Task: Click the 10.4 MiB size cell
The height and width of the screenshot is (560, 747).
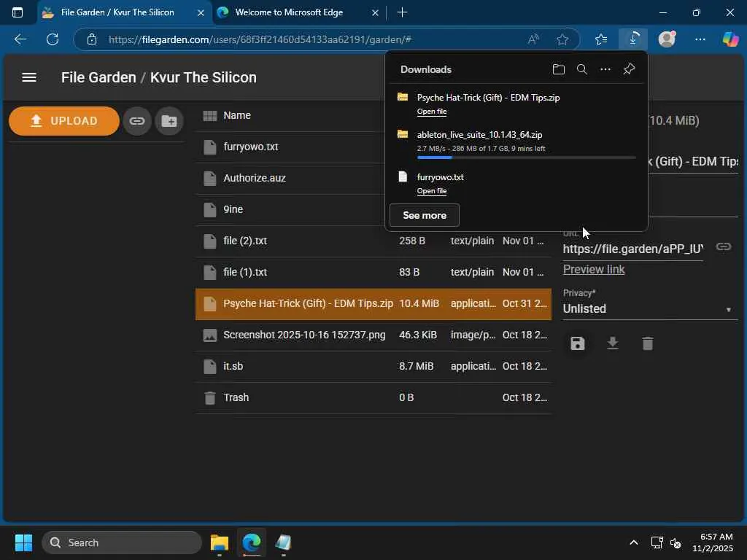Action: (x=419, y=304)
